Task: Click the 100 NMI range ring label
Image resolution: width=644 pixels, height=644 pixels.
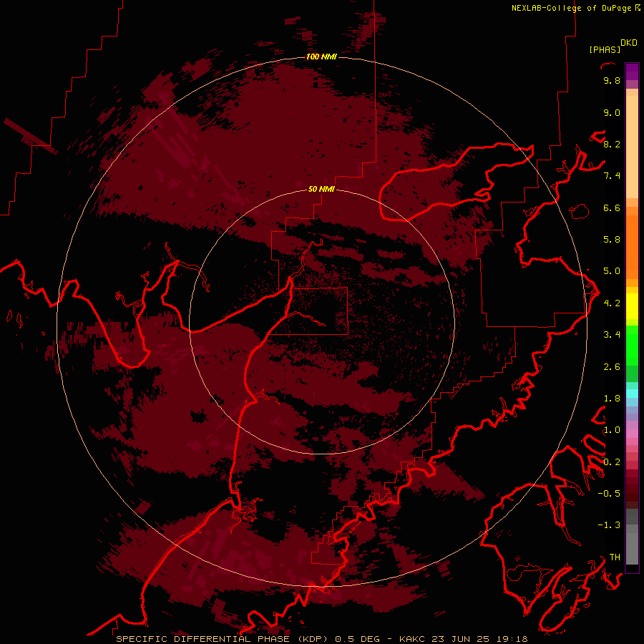Action: pos(321,57)
